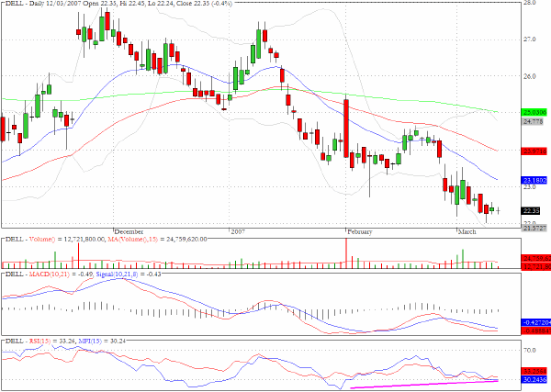
Task: Click the blue 23.1802 moving average tag
Action: click(x=534, y=180)
